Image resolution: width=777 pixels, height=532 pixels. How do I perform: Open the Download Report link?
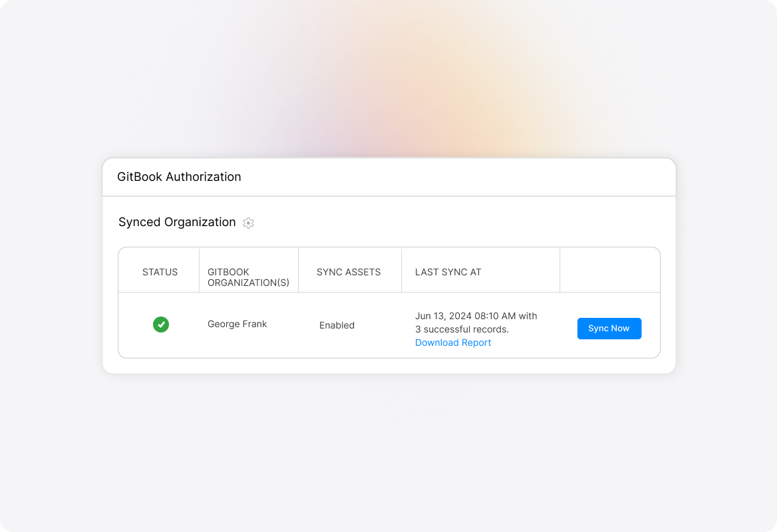tap(453, 342)
